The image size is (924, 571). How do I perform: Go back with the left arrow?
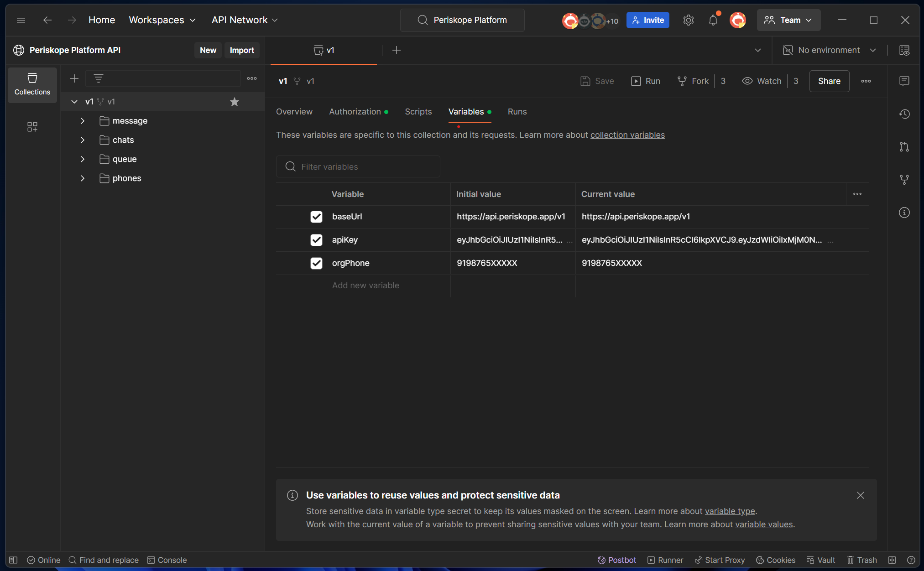(x=47, y=20)
